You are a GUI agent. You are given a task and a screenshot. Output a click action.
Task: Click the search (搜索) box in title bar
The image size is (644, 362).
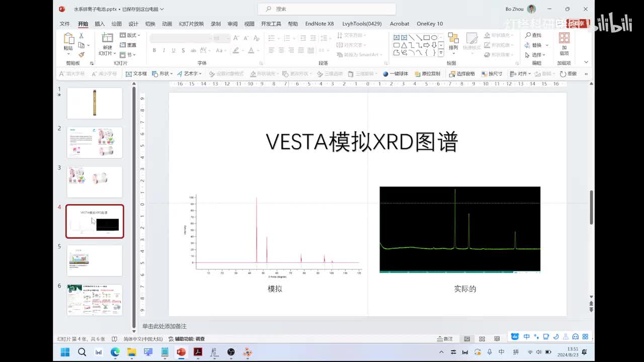pyautogui.click(x=327, y=9)
